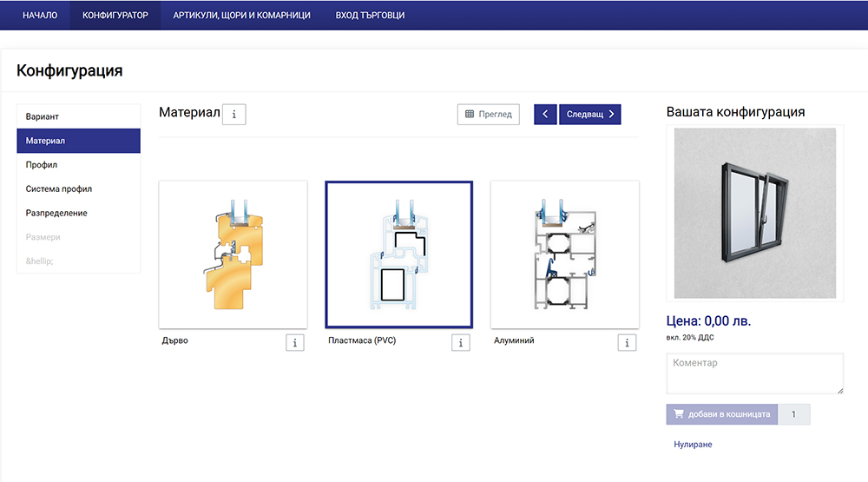This screenshot has height=482, width=868.
Task: Open info icon for Пластмаса (PVC)
Action: 461,342
